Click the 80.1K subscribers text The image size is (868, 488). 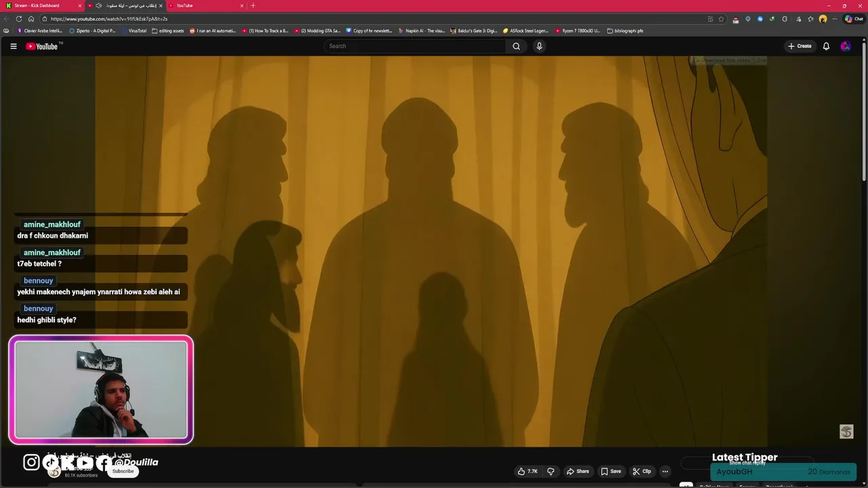81,476
